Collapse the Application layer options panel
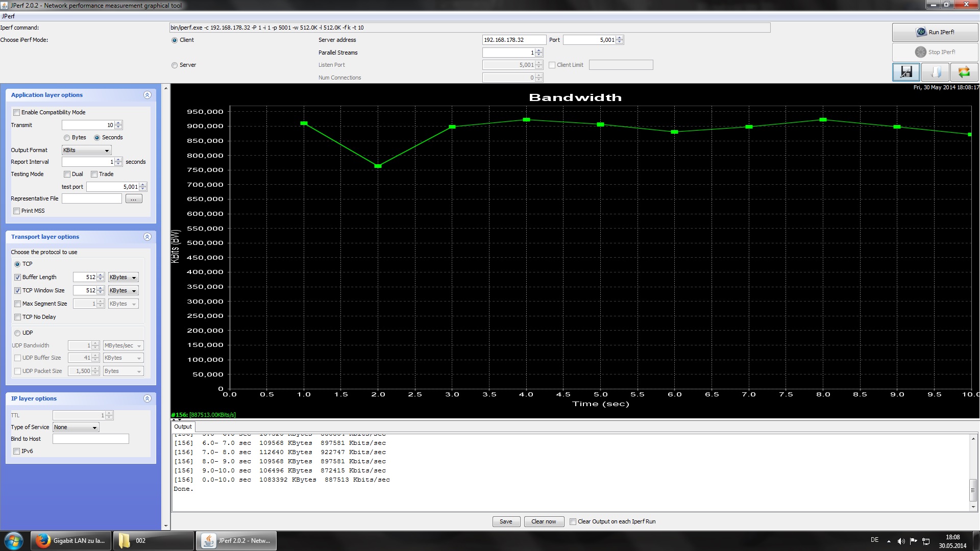 [x=147, y=95]
